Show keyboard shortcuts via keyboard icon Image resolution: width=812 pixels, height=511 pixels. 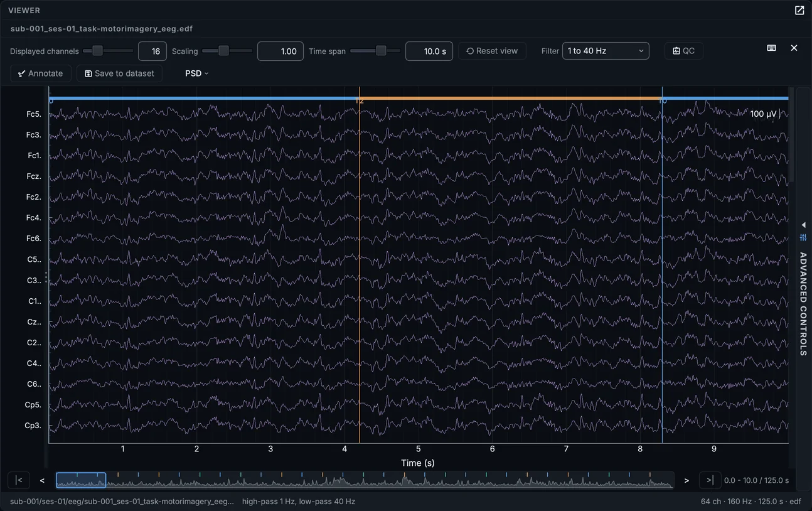pos(771,48)
